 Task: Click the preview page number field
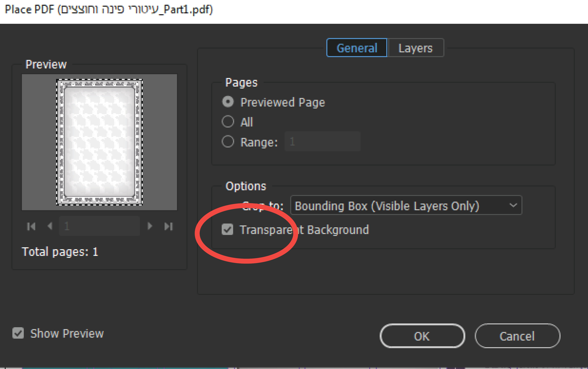(x=99, y=226)
